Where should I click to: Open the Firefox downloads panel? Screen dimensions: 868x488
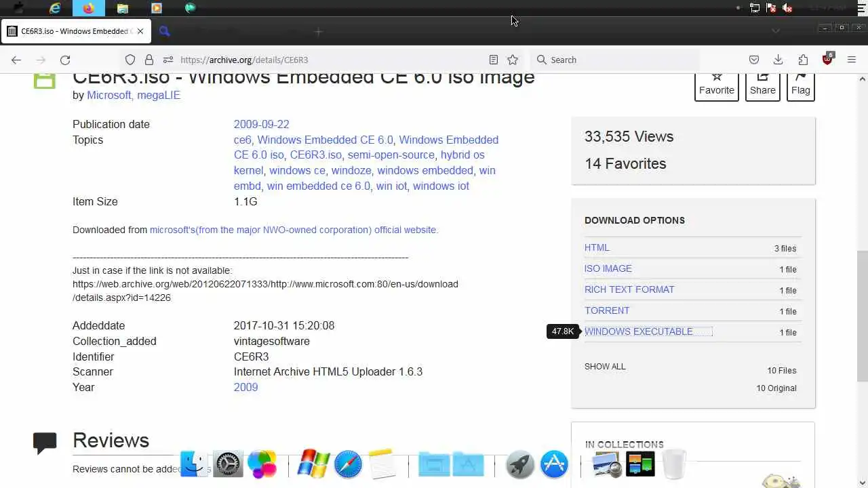point(778,60)
